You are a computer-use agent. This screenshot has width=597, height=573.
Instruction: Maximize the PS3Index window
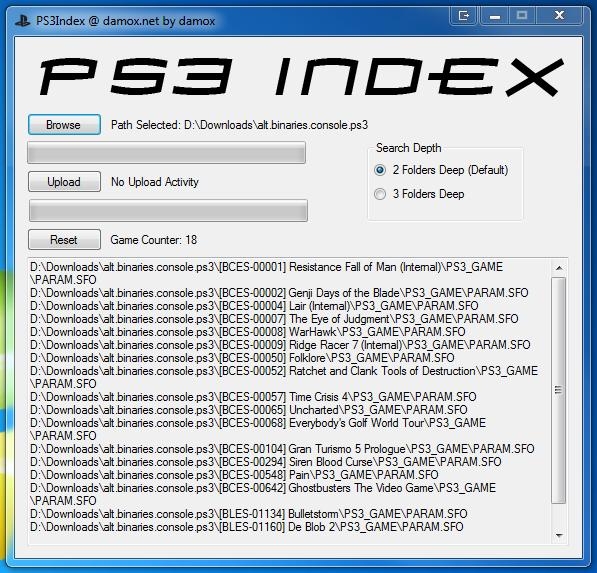[x=522, y=16]
